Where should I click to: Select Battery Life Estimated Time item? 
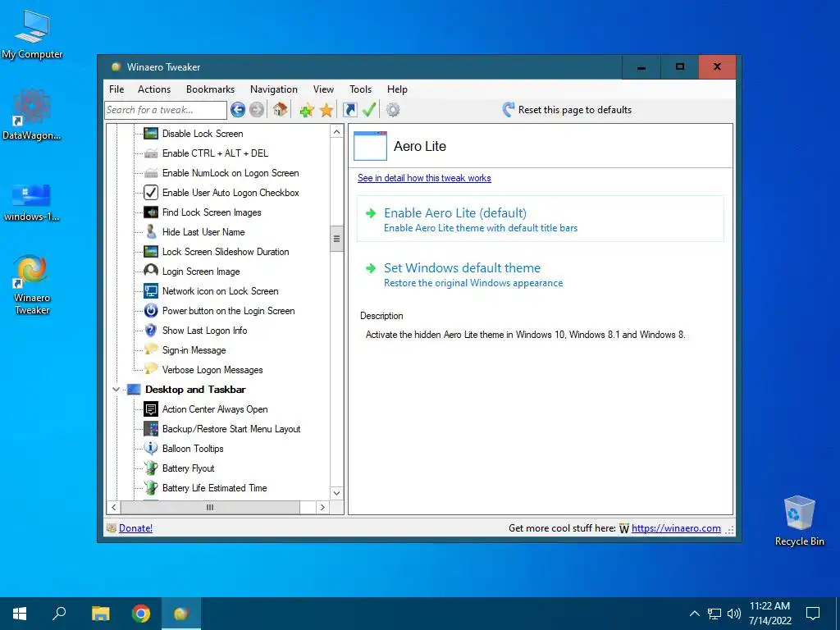(214, 488)
